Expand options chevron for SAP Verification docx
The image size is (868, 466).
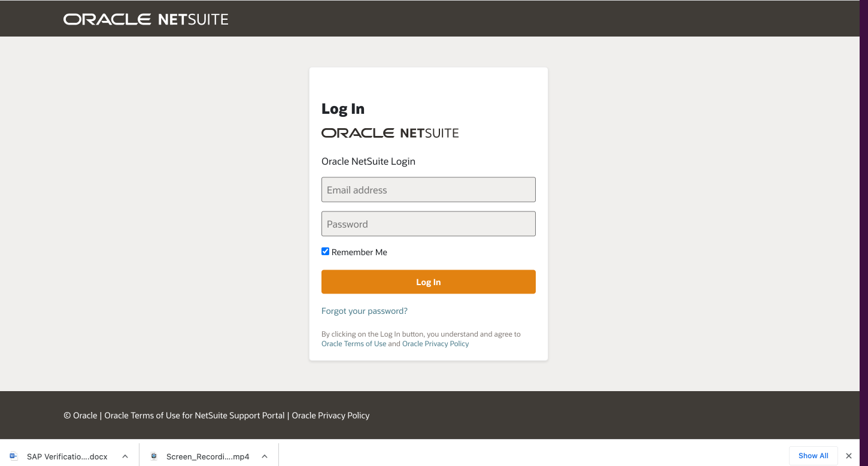(x=125, y=456)
